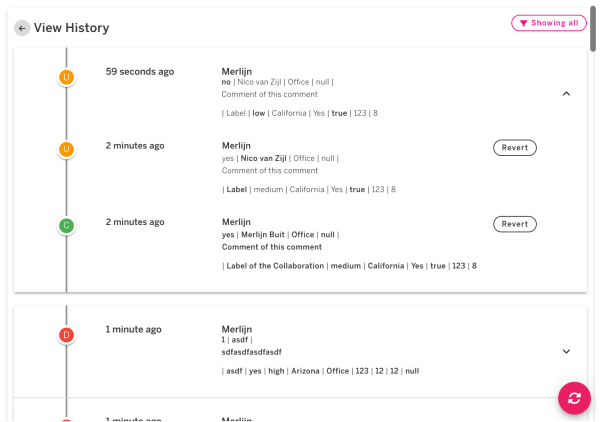Select the orange U marker beside Nico van Zijl revert entry
Viewport: 600px width, 422px height.
coord(66,149)
